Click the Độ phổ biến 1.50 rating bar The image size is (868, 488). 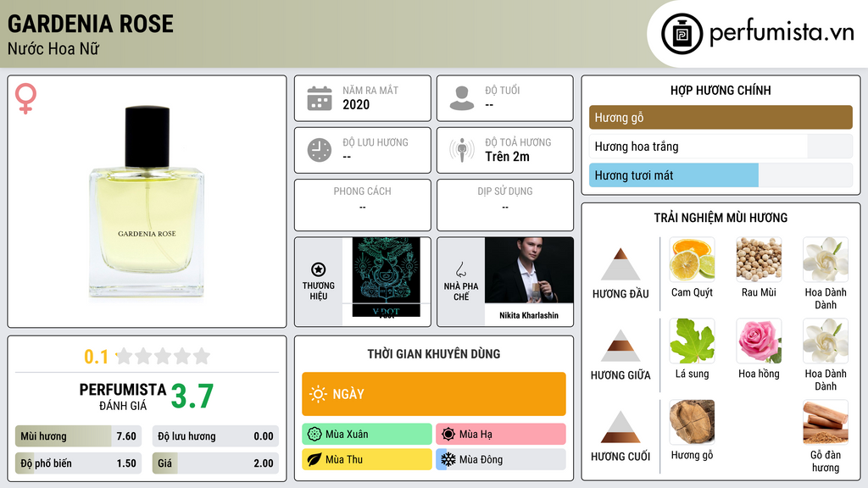click(x=78, y=463)
